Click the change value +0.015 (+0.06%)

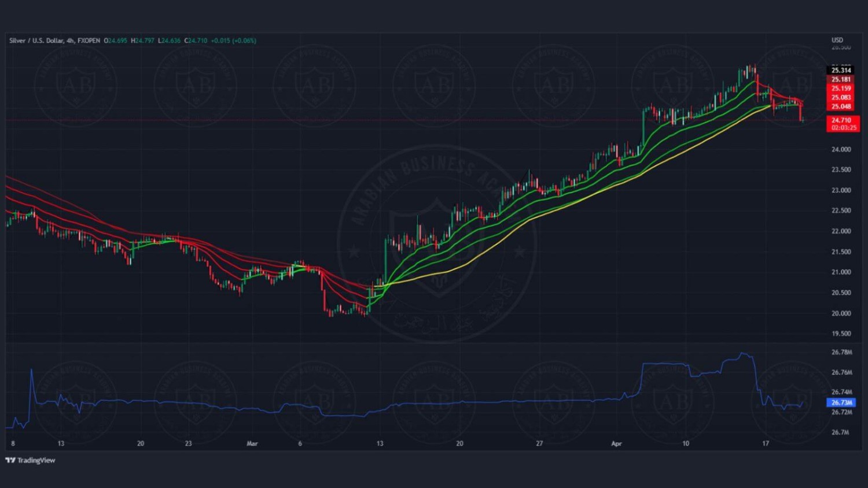[x=234, y=40]
